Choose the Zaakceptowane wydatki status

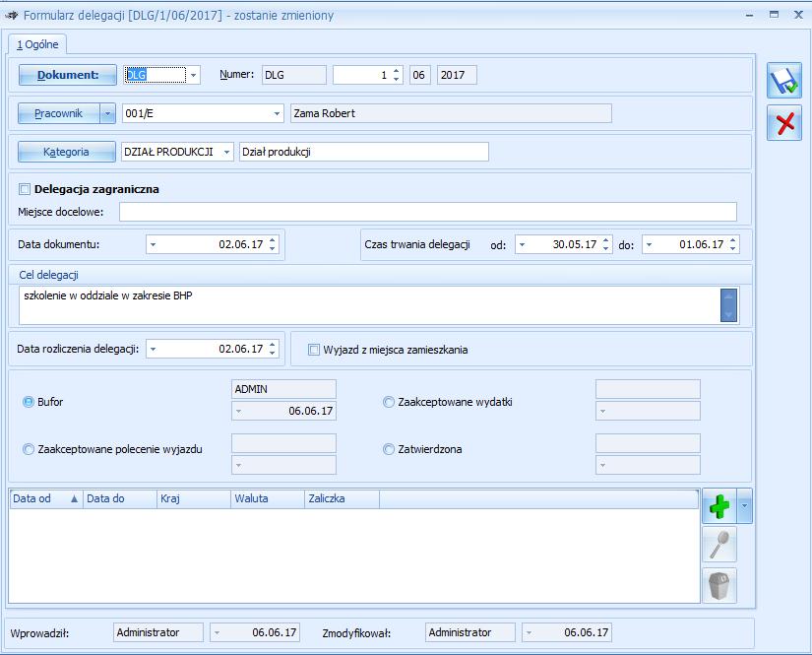pos(389,402)
